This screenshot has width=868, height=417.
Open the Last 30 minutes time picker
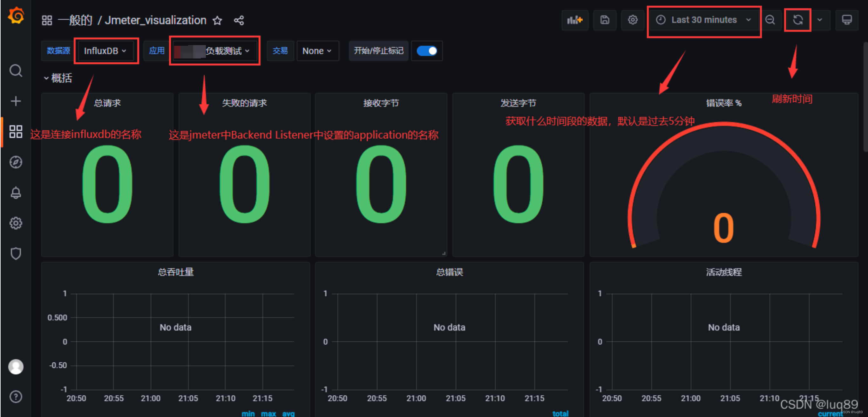(704, 20)
